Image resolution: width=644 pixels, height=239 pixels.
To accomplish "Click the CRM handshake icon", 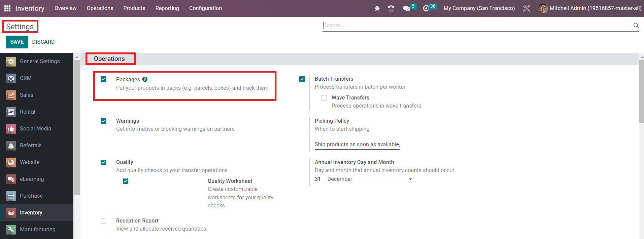I will (11, 78).
